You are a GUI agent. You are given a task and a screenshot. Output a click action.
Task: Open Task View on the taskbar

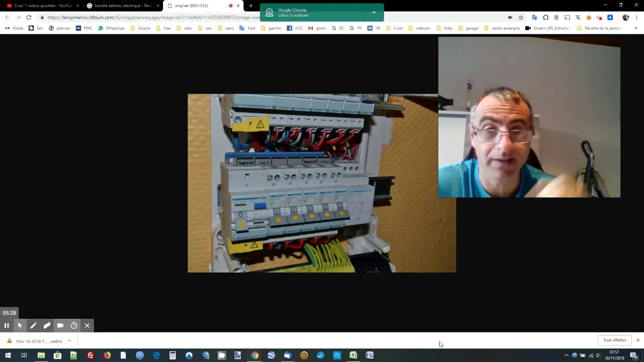point(24,355)
